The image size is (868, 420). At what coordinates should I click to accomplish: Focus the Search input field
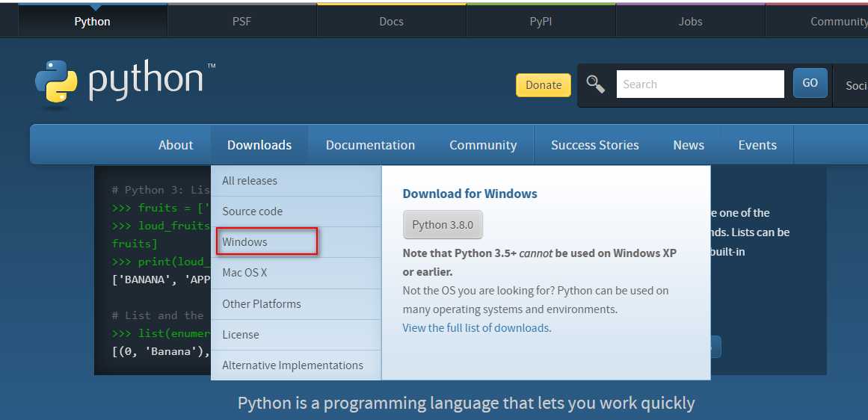pos(701,84)
